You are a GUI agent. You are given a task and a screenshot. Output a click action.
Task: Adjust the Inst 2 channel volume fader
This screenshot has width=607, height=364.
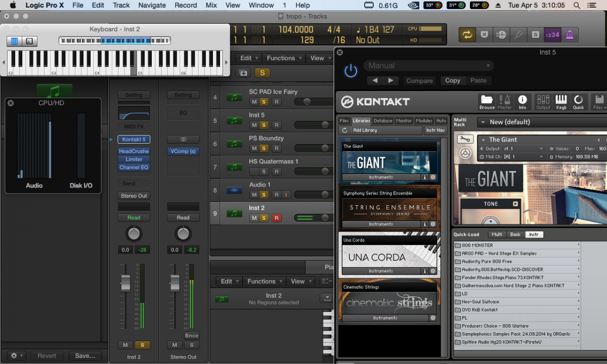pyautogui.click(x=125, y=282)
